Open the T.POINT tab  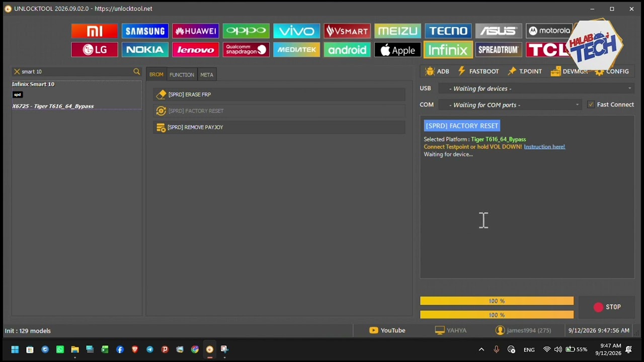coord(525,71)
